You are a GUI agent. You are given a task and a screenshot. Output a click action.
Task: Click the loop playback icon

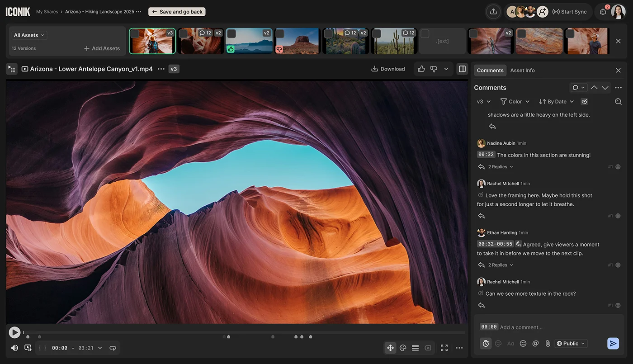click(113, 348)
